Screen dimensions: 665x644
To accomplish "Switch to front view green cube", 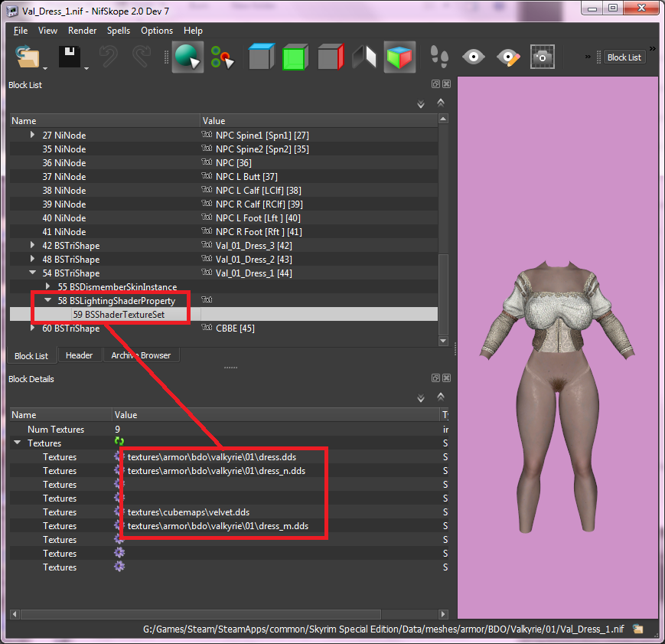I will [295, 57].
